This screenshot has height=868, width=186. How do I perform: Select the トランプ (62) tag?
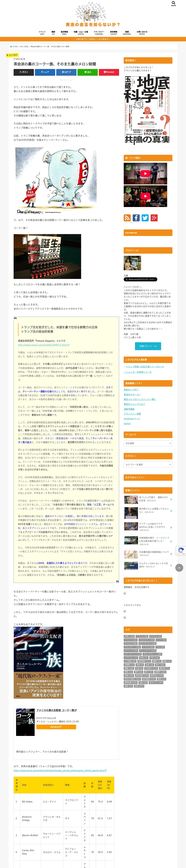(148, 647)
